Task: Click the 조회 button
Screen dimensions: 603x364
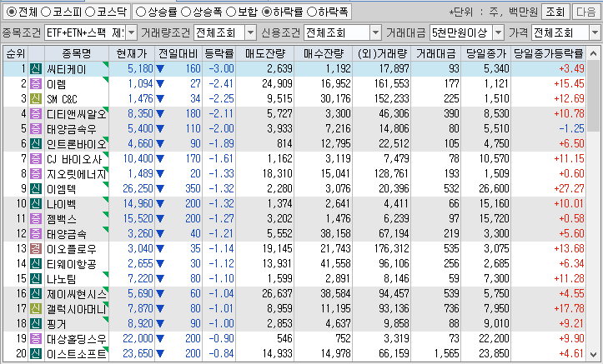Action: (555, 12)
